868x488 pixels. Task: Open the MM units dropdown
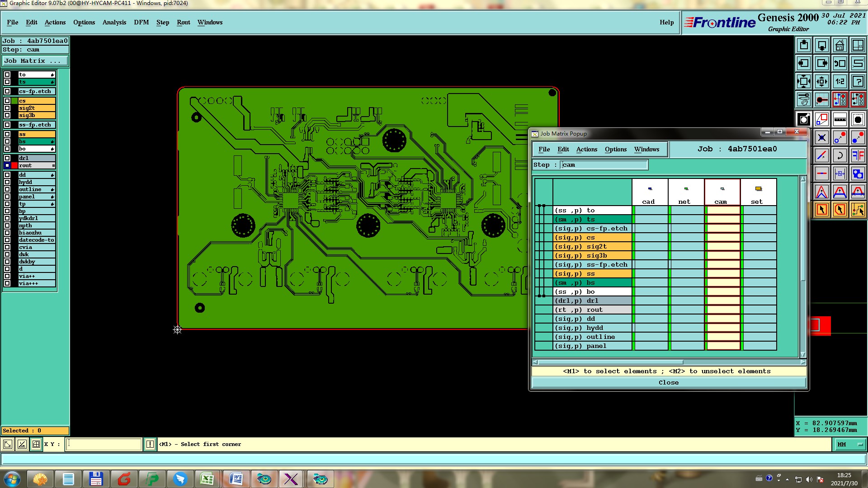click(x=849, y=445)
